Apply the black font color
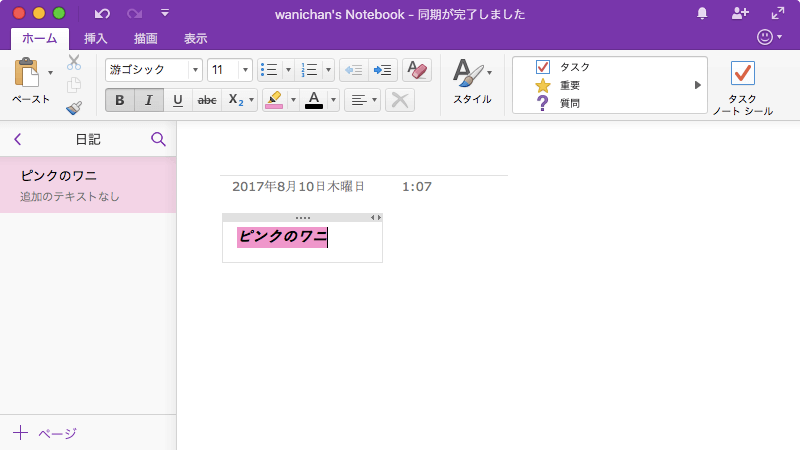This screenshot has height=450, width=800. coord(314,100)
